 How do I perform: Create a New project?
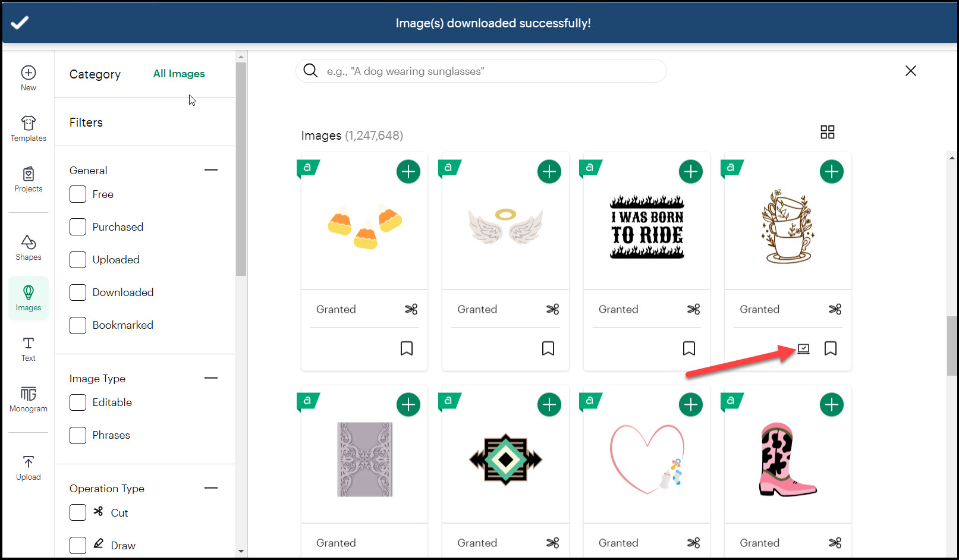29,78
